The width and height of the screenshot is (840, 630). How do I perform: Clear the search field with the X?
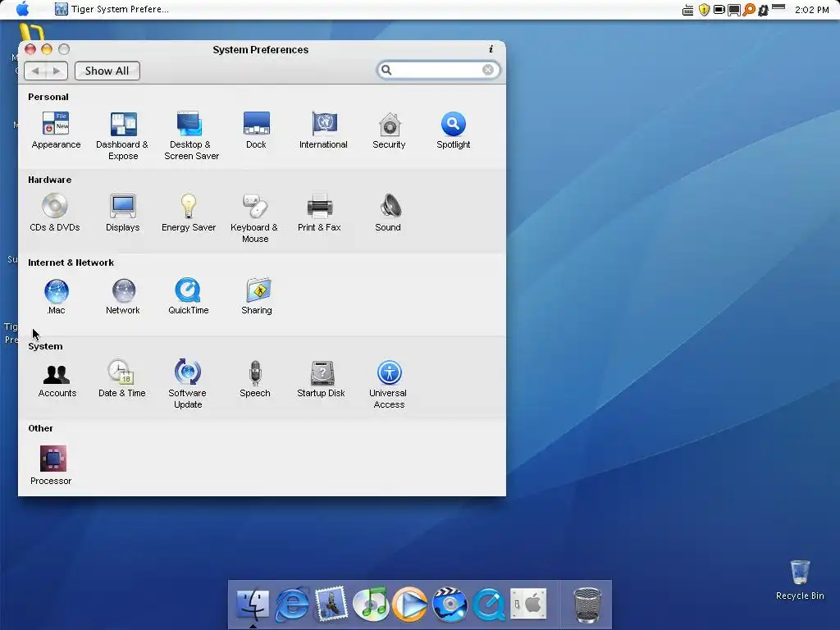[x=488, y=71]
